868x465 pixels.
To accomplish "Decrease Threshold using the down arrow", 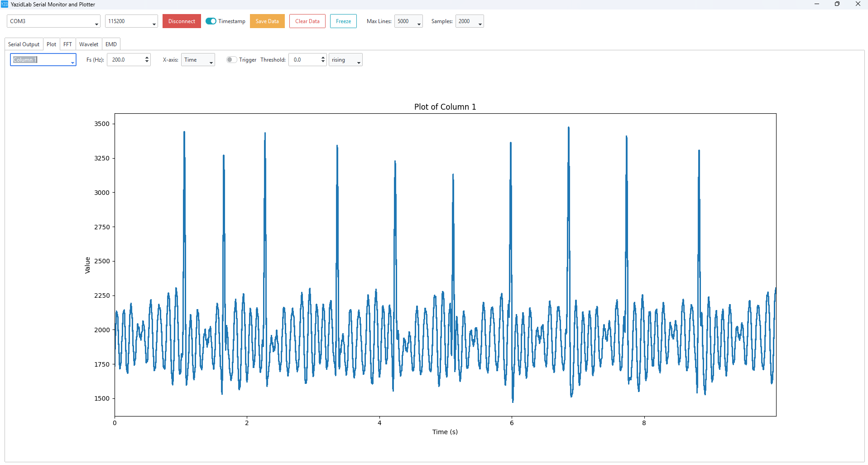I will pyautogui.click(x=323, y=62).
